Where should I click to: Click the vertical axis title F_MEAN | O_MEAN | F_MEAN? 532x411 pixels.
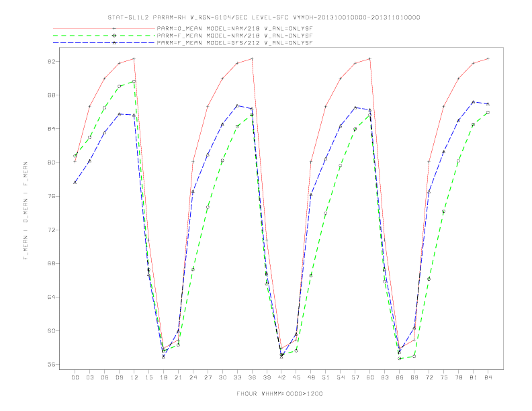point(26,211)
